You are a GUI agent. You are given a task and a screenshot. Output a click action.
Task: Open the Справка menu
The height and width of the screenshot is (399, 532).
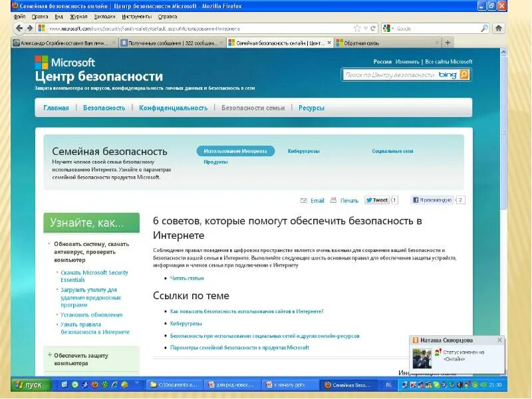(168, 16)
